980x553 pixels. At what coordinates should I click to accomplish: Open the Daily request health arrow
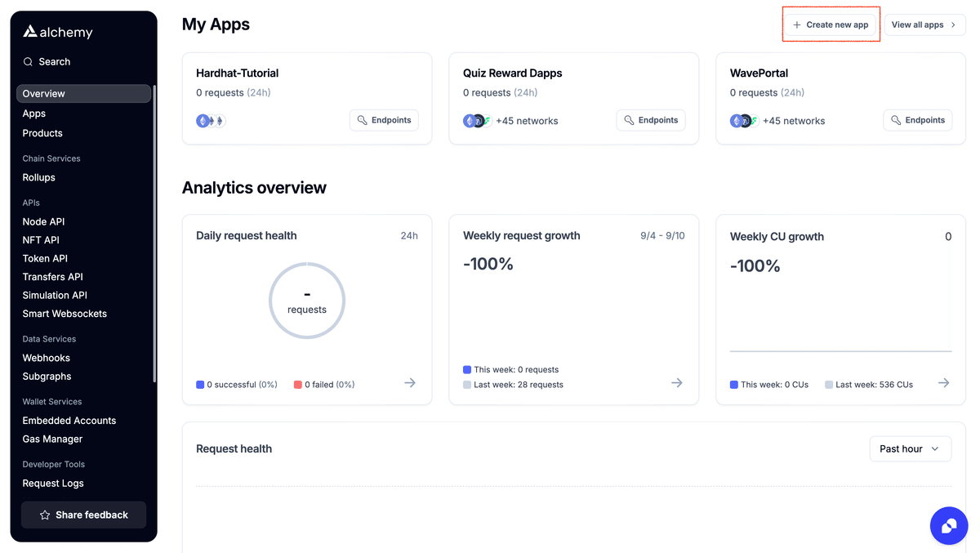410,382
